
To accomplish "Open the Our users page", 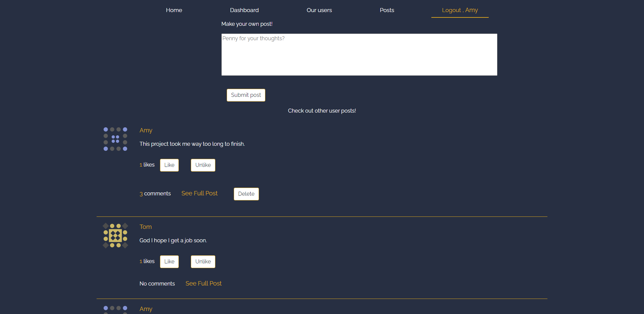I will pyautogui.click(x=319, y=10).
